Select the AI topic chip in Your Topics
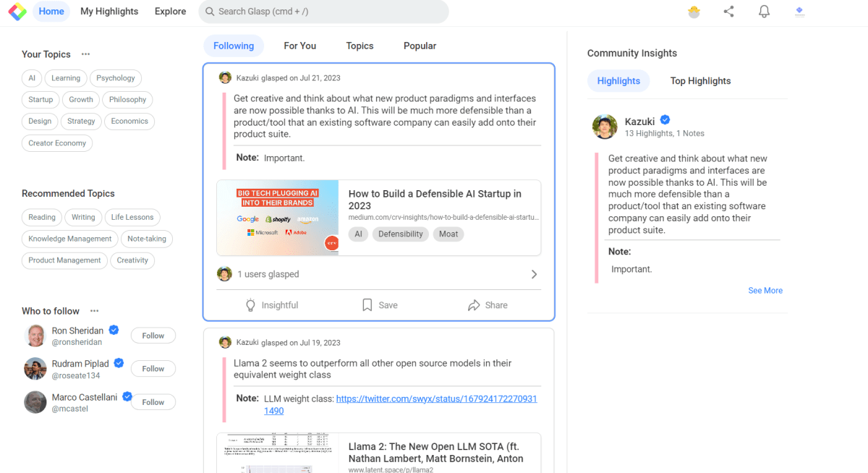The height and width of the screenshot is (473, 868). pyautogui.click(x=31, y=78)
